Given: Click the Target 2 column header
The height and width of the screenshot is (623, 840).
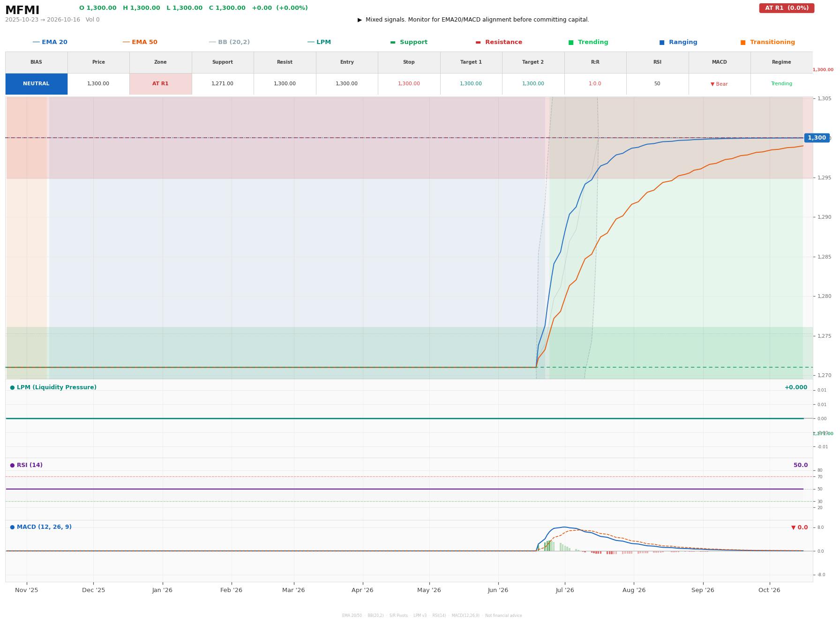Looking at the screenshot, I should click(533, 62).
